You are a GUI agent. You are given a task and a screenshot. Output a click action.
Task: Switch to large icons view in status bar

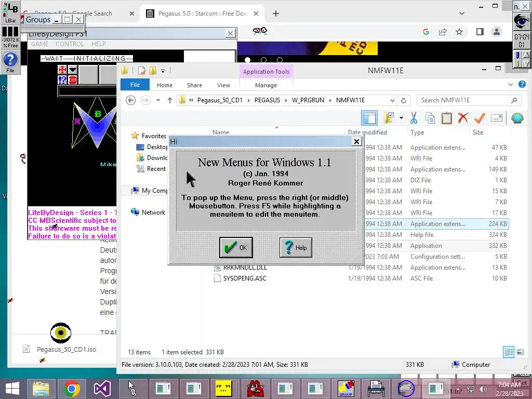(x=520, y=352)
